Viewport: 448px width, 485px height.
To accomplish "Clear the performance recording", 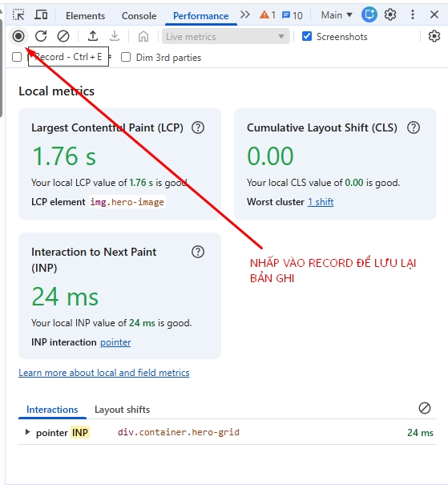I will [63, 36].
